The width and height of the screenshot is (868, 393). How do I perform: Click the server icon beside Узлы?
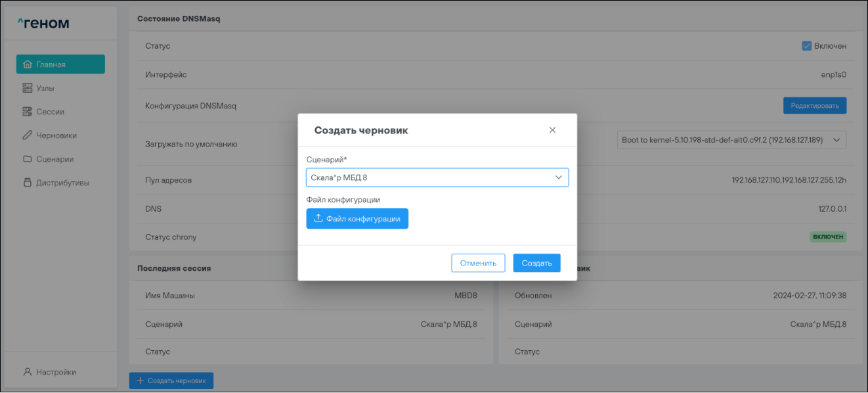tap(28, 88)
